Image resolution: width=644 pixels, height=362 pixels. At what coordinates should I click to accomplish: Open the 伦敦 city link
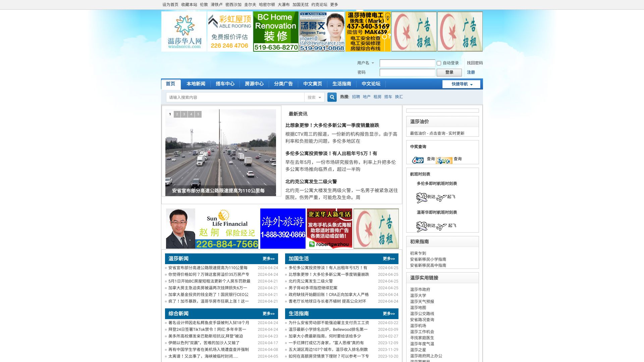(x=204, y=5)
